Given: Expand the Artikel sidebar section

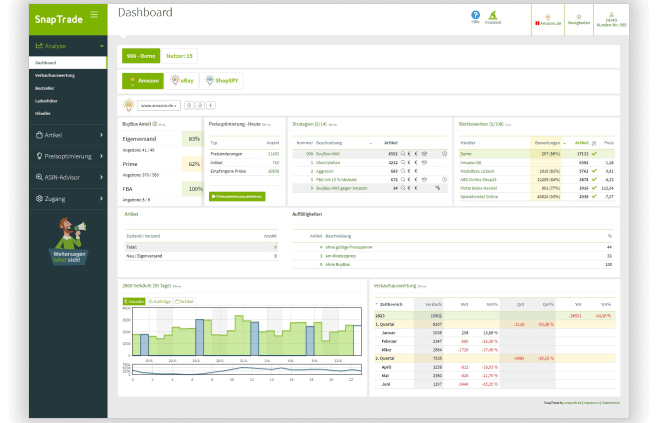Looking at the screenshot, I should (x=68, y=135).
